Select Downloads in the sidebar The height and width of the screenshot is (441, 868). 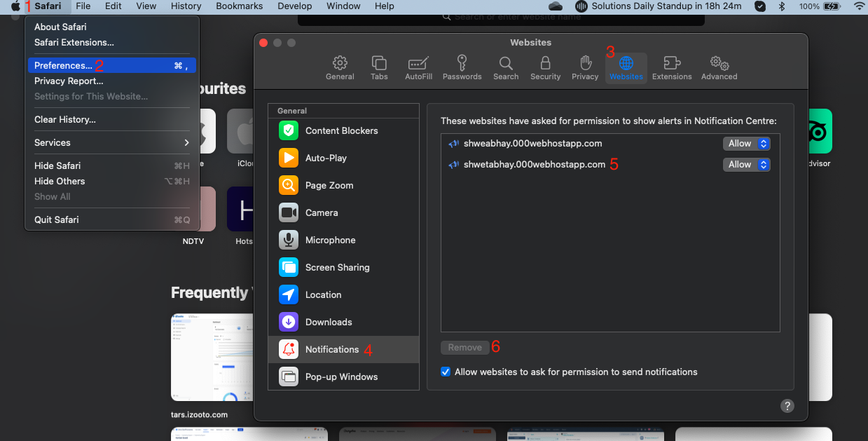click(343, 322)
